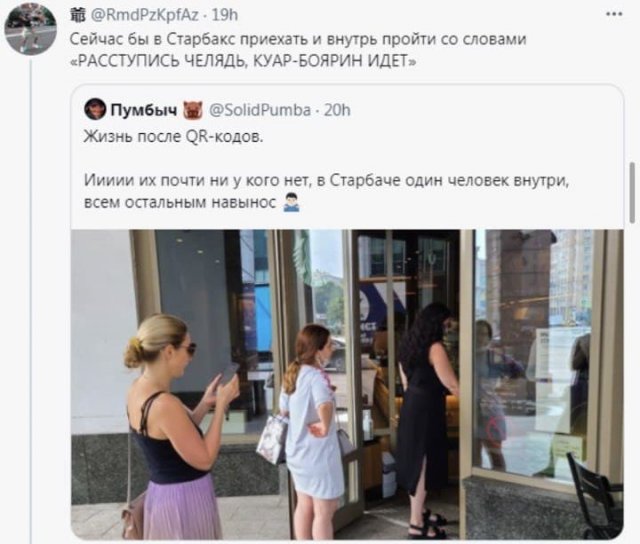This screenshot has height=544, width=640.
Task: Open the 20h quoted tweet timestamp
Action: 337,110
